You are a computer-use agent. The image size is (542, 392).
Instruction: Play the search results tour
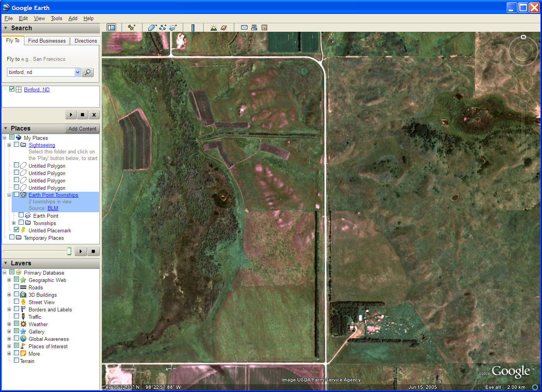[x=71, y=115]
